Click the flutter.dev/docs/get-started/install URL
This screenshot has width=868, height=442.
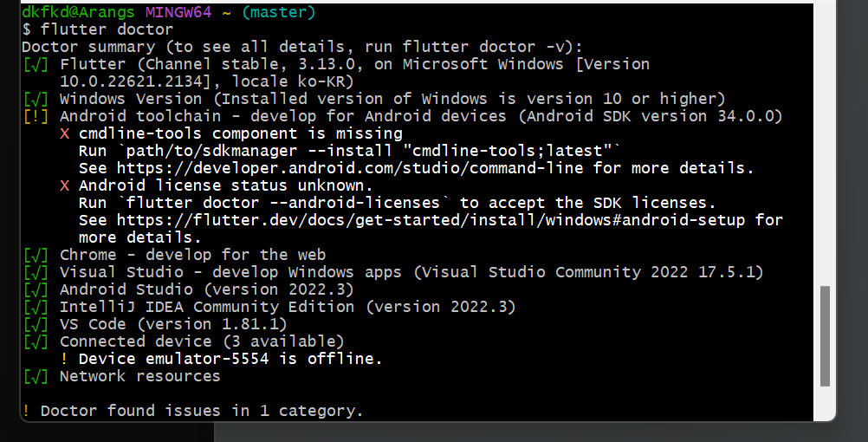(431, 220)
